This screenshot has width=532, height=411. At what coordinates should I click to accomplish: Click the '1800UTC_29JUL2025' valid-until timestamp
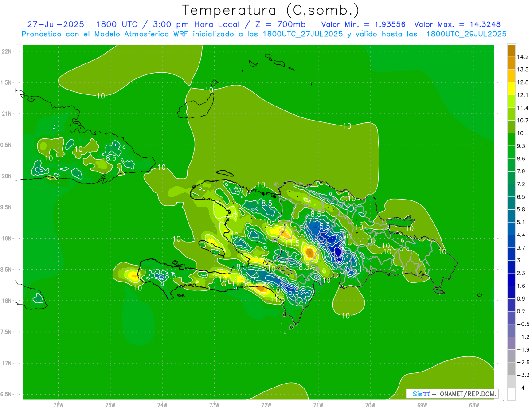click(466, 34)
